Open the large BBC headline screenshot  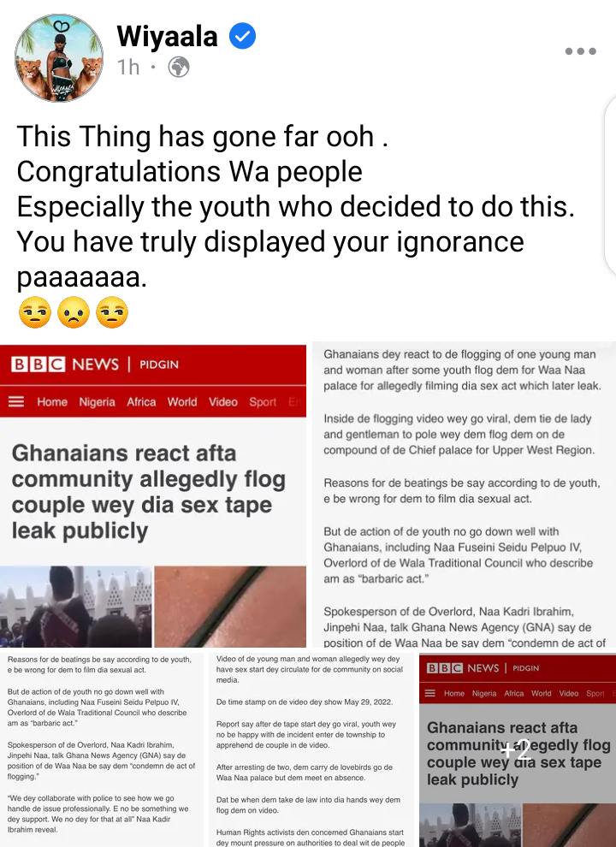tap(153, 495)
